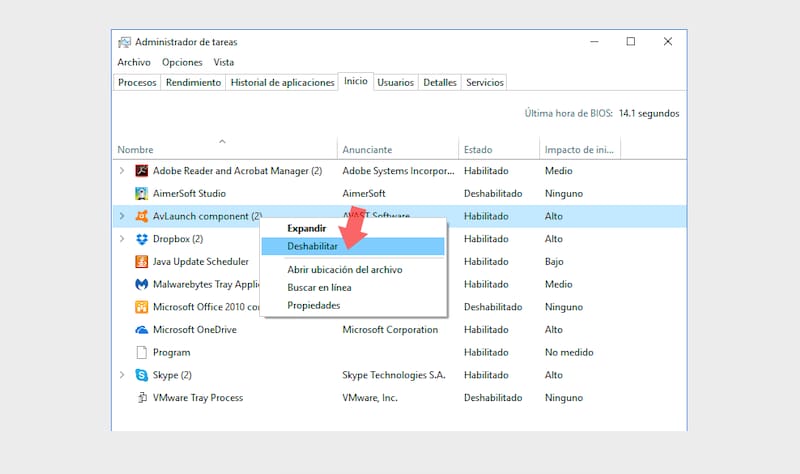
Task: Click the Task Manager title bar icon
Action: point(124,42)
